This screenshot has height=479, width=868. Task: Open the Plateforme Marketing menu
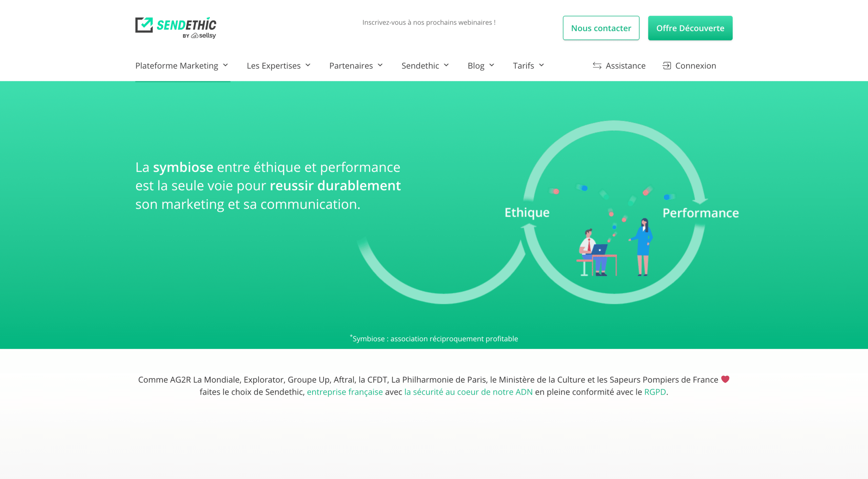click(177, 66)
